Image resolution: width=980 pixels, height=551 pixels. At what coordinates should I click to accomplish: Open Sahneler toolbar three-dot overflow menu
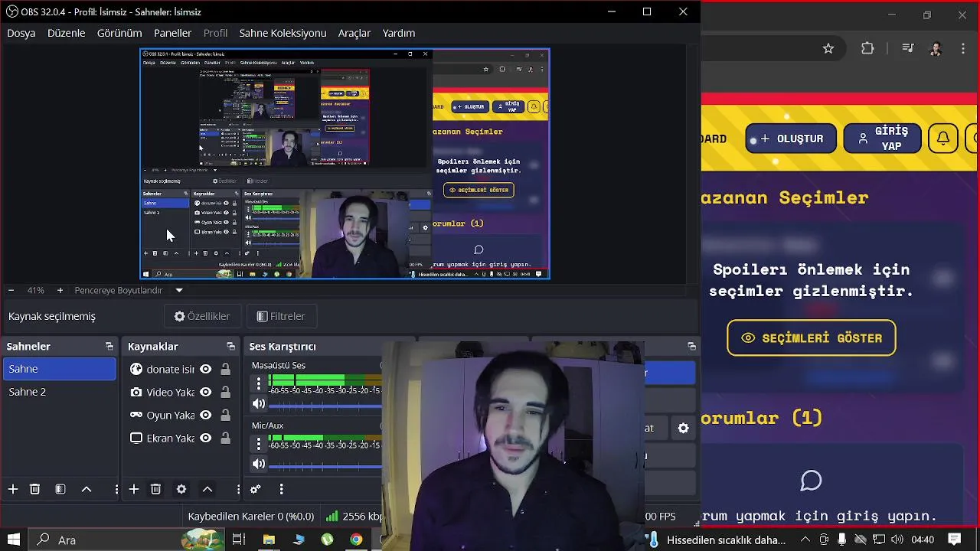point(116,489)
